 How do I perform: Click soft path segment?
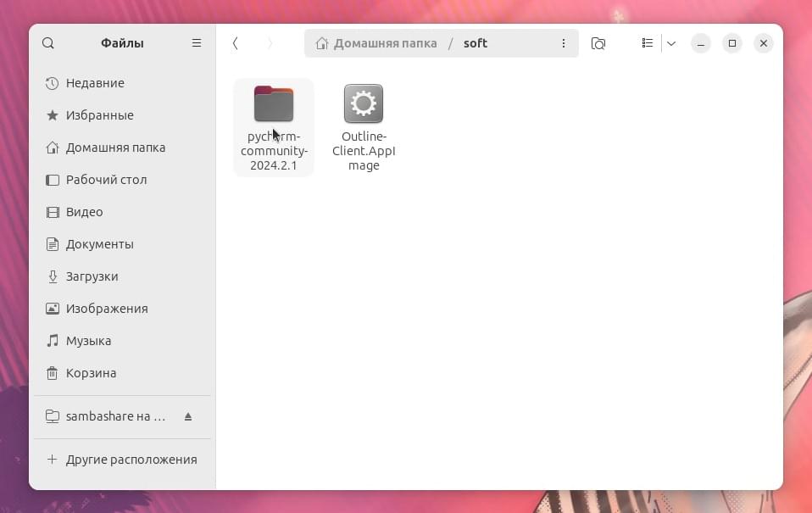tap(476, 43)
